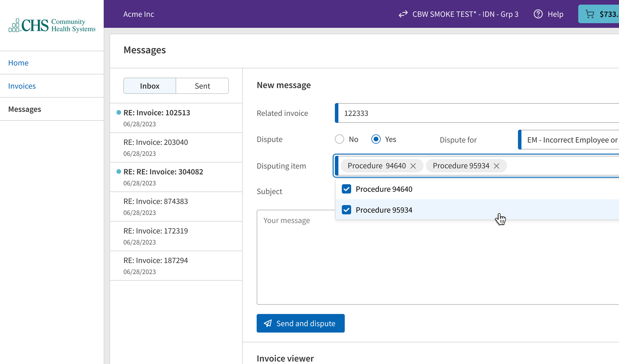Image resolution: width=619 pixels, height=364 pixels.
Task: Remove the Procedure 94640 chip
Action: point(413,166)
